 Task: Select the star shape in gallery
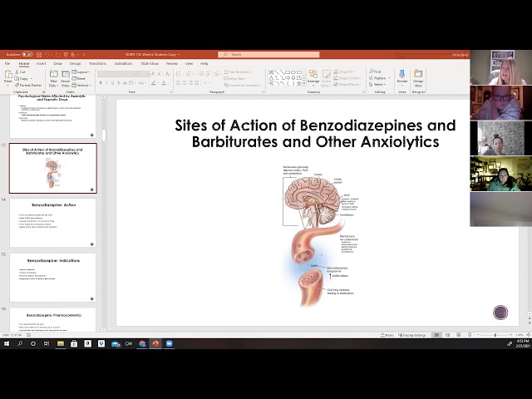tap(299, 83)
